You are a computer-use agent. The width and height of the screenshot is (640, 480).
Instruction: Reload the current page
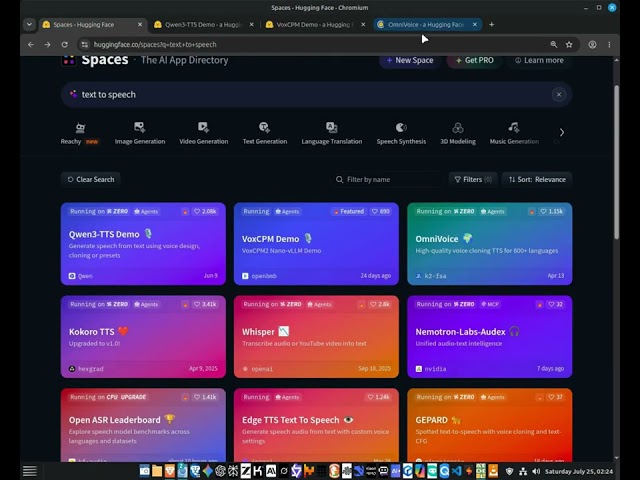64,44
